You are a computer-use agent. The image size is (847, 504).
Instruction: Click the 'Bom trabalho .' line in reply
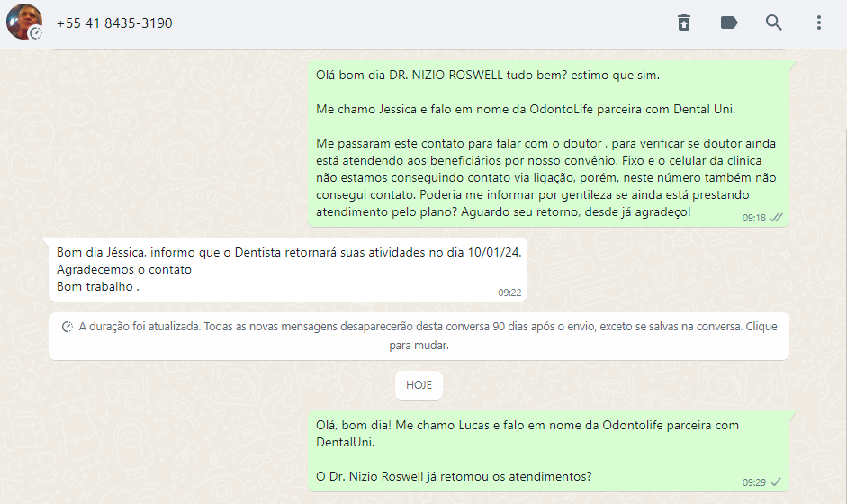(x=98, y=287)
